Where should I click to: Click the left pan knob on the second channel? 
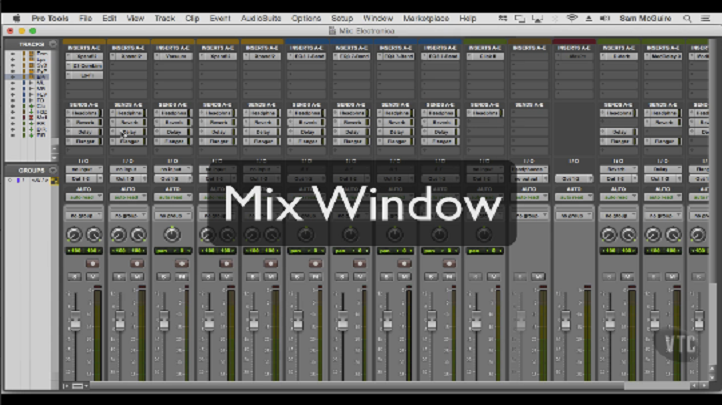point(118,235)
